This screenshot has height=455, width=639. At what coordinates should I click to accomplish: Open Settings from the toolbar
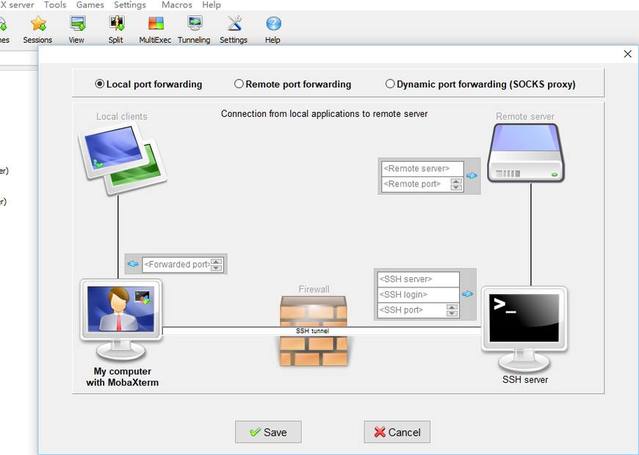coord(233,24)
